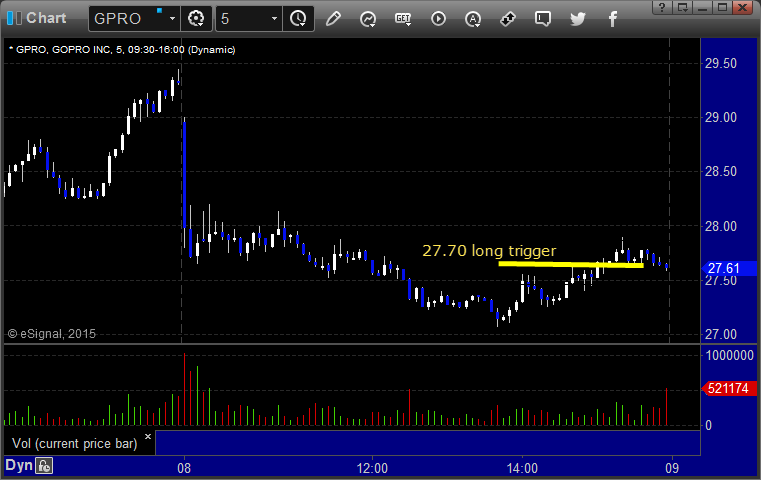
Task: Expand the interval 5 dropdown arrow
Action: 274,18
